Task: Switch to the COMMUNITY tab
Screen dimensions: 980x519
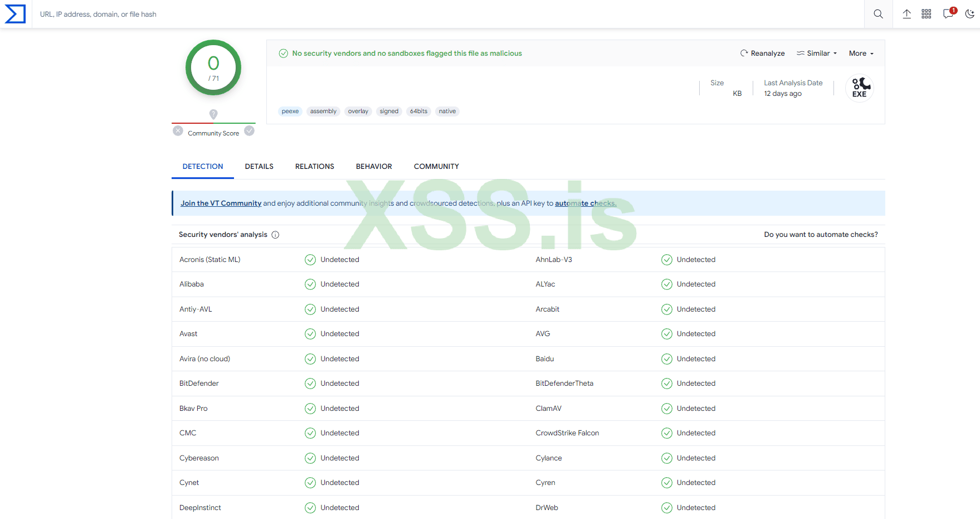Action: coord(436,167)
